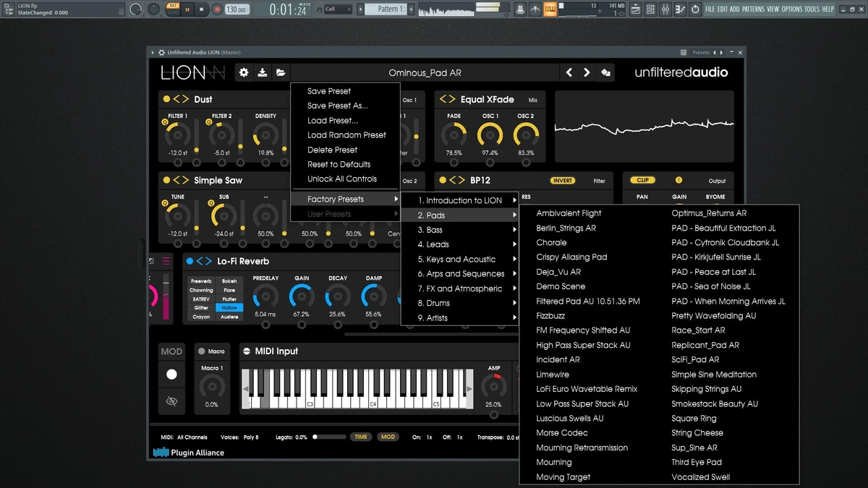
Task: Expand 6. Arps and Sequences category
Action: [460, 274]
